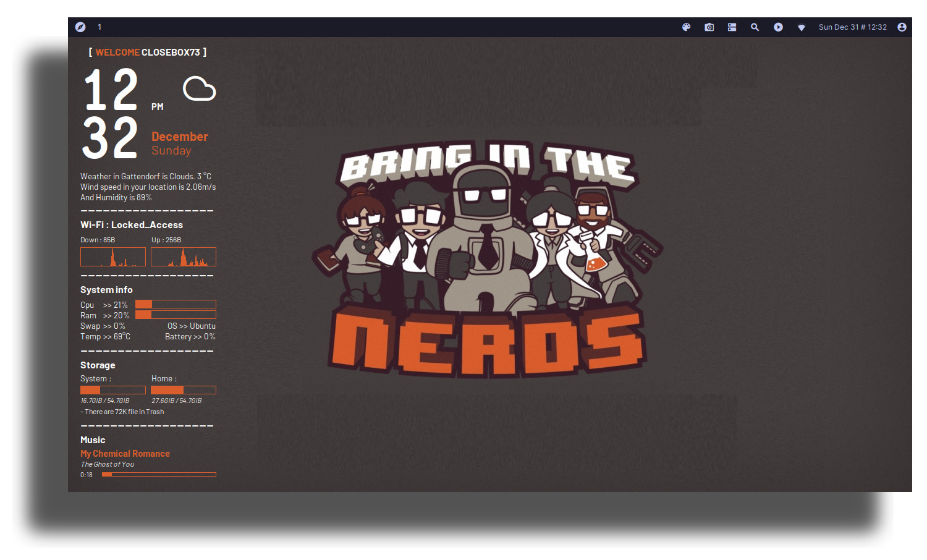Click the Sun Dec 31 # 12:32 clock

(x=852, y=27)
